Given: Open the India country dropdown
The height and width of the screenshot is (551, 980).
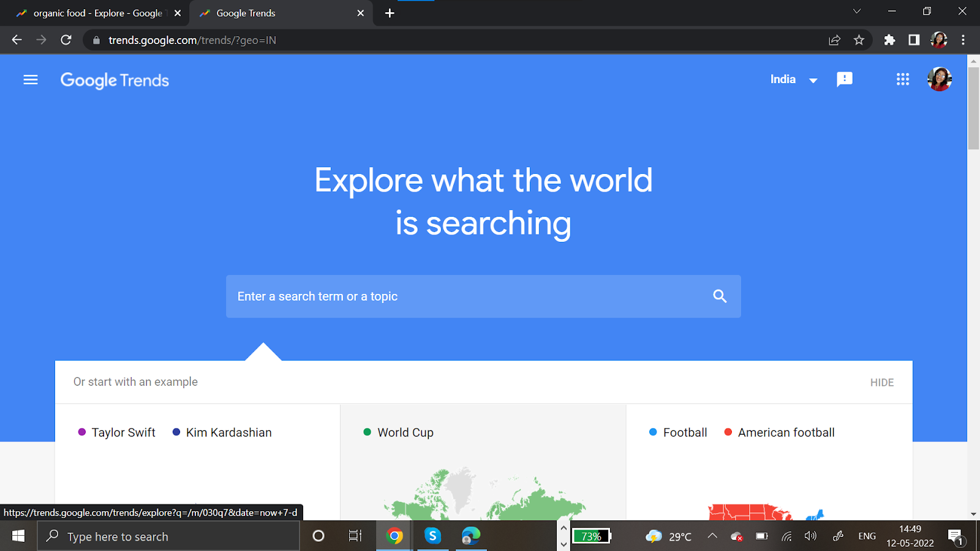Looking at the screenshot, I should coord(794,80).
